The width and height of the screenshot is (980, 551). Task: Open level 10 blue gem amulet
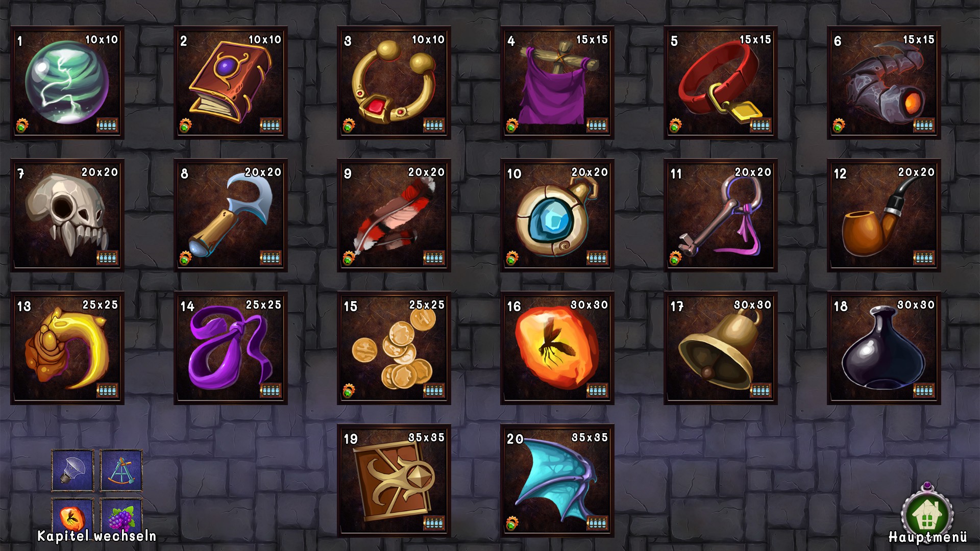(557, 215)
